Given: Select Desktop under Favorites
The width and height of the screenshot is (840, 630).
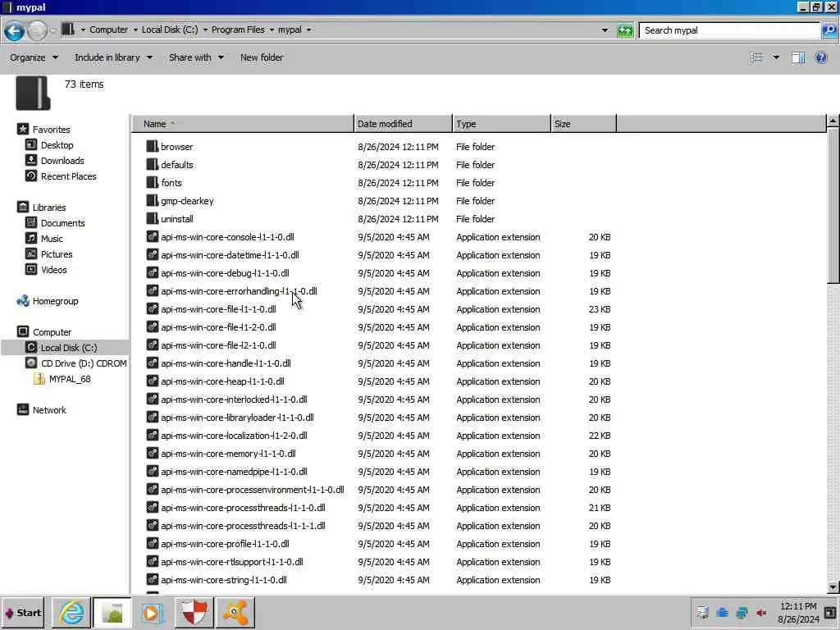Looking at the screenshot, I should [57, 145].
